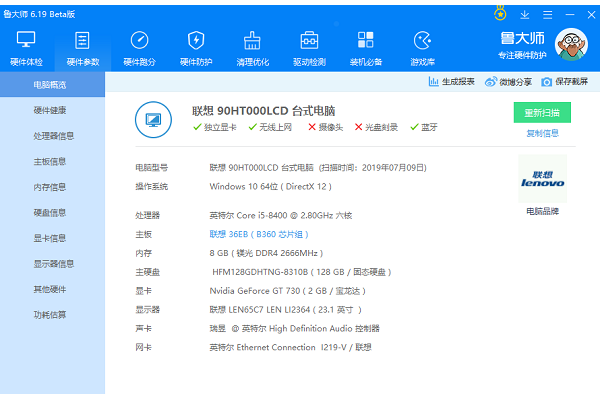Select 显示器信息 in the sidebar
Image resolution: width=600 pixels, height=400 pixels.
(x=52, y=264)
